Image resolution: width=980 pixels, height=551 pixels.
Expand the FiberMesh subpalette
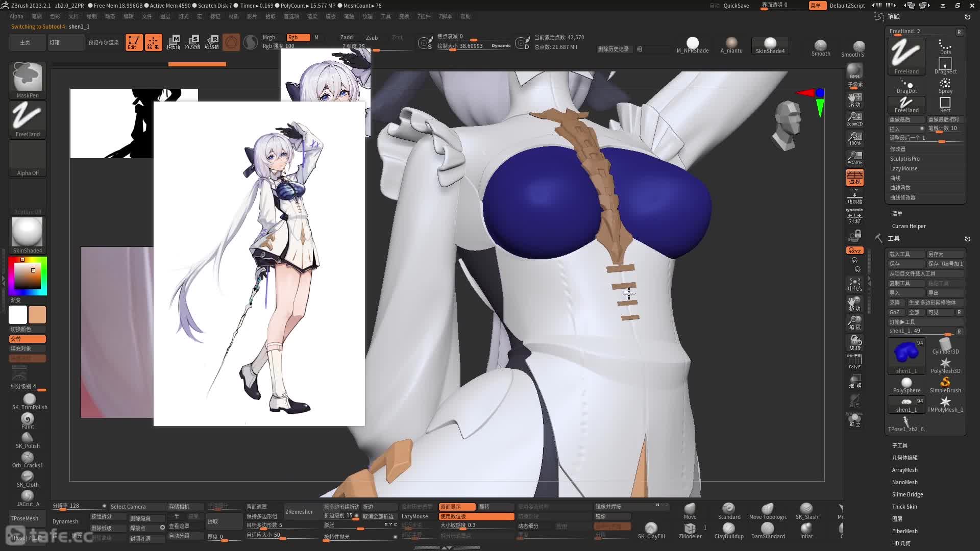[905, 531]
